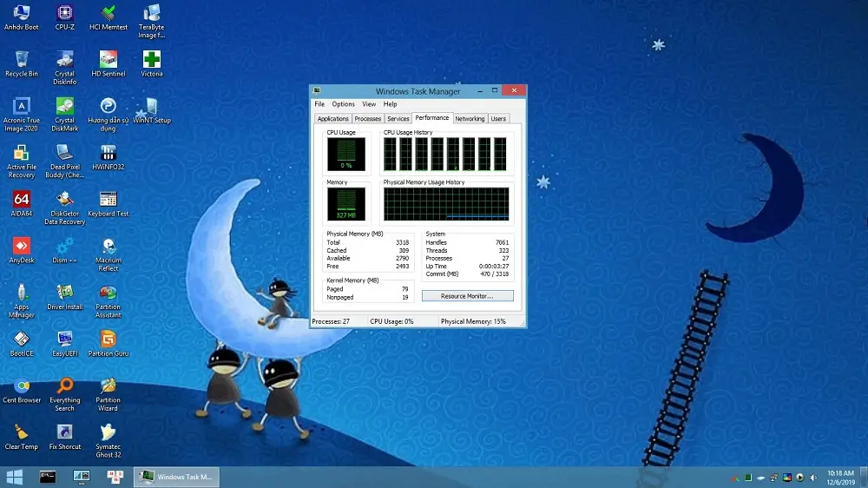Viewport: 868px width, 488px height.
Task: Open the File menu in Task Manager
Action: pos(320,104)
